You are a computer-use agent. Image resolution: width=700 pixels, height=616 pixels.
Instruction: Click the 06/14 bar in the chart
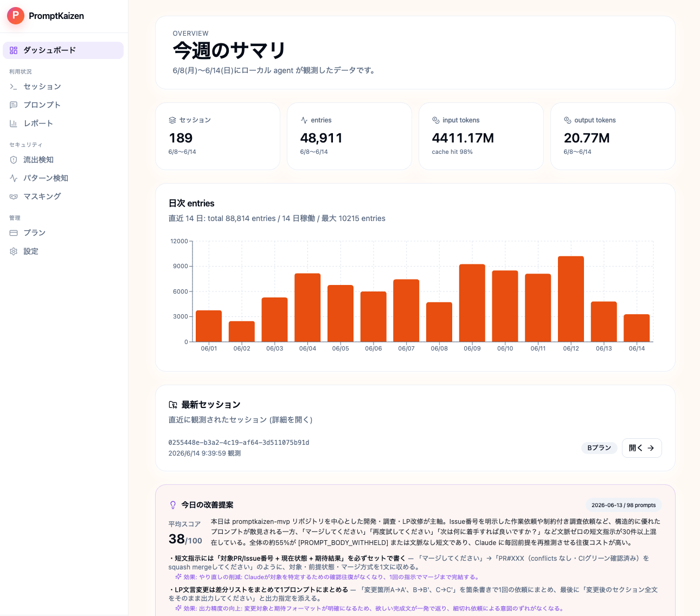coord(637,328)
